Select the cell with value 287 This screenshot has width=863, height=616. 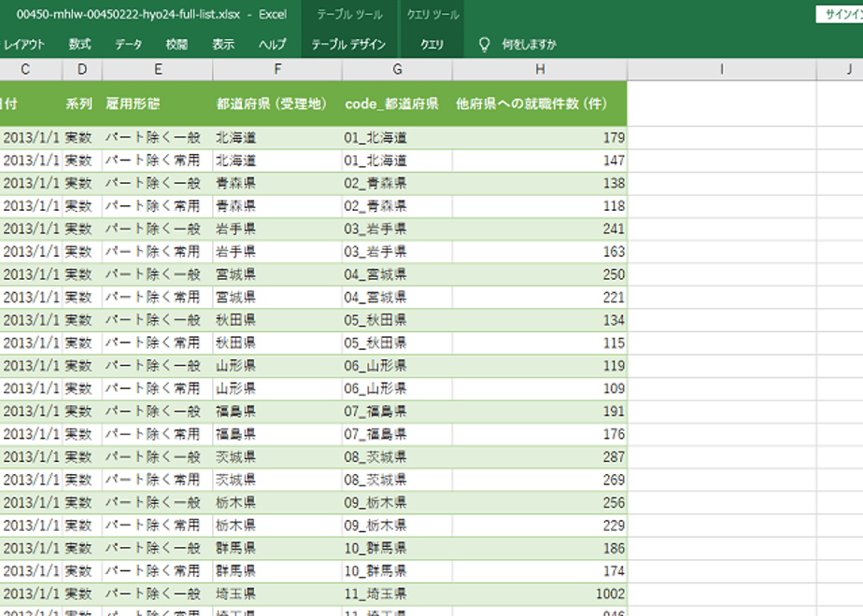coord(540,457)
